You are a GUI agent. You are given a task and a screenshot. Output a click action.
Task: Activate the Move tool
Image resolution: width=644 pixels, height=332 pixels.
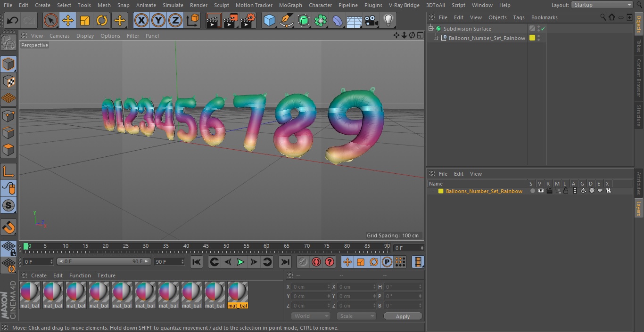point(68,21)
